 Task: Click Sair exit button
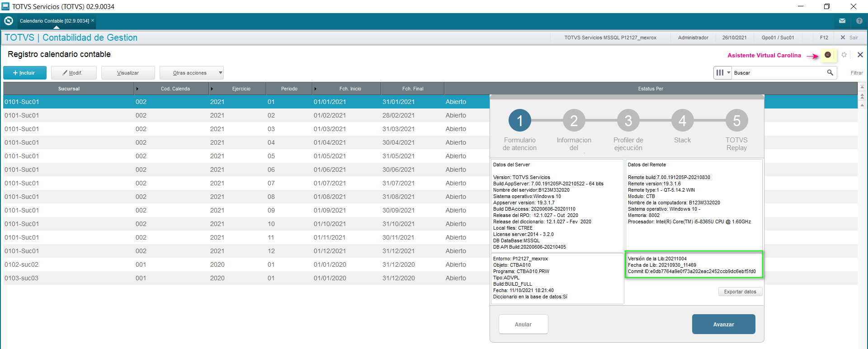click(849, 38)
